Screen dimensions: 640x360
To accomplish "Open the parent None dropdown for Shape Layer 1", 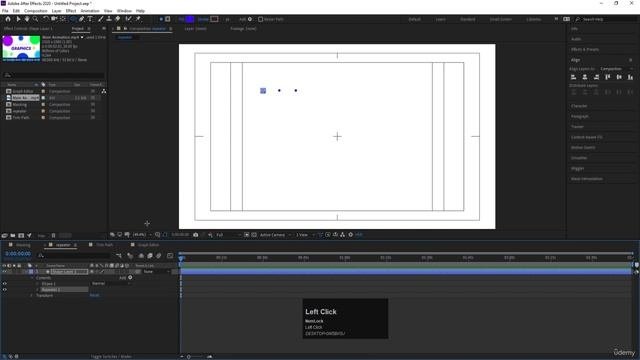I will pyautogui.click(x=156, y=271).
